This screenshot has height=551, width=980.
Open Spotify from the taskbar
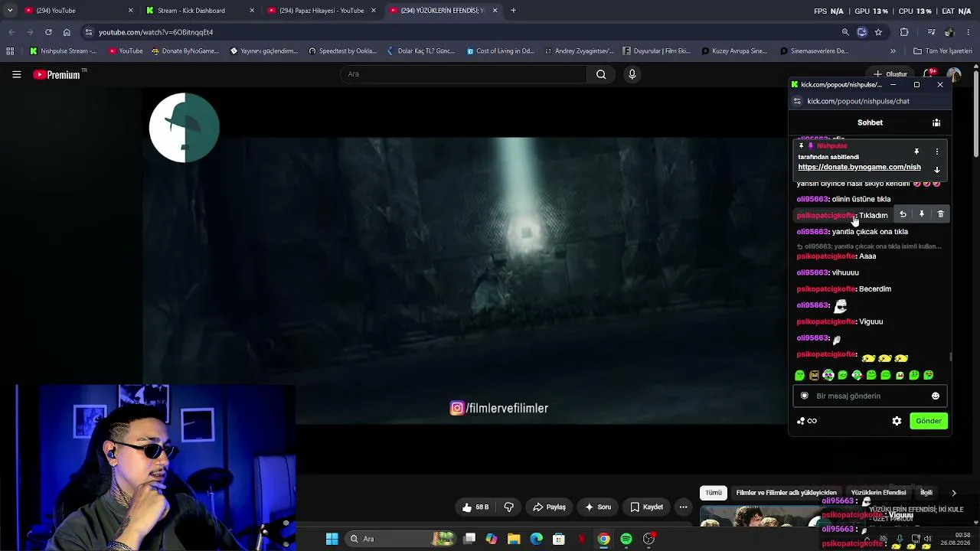pyautogui.click(x=626, y=539)
